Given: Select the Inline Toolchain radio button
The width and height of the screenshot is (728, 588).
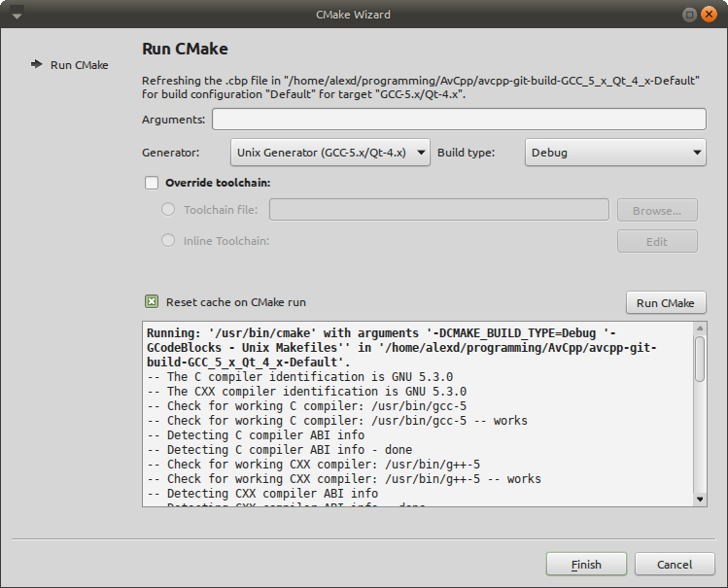Looking at the screenshot, I should pyautogui.click(x=168, y=240).
